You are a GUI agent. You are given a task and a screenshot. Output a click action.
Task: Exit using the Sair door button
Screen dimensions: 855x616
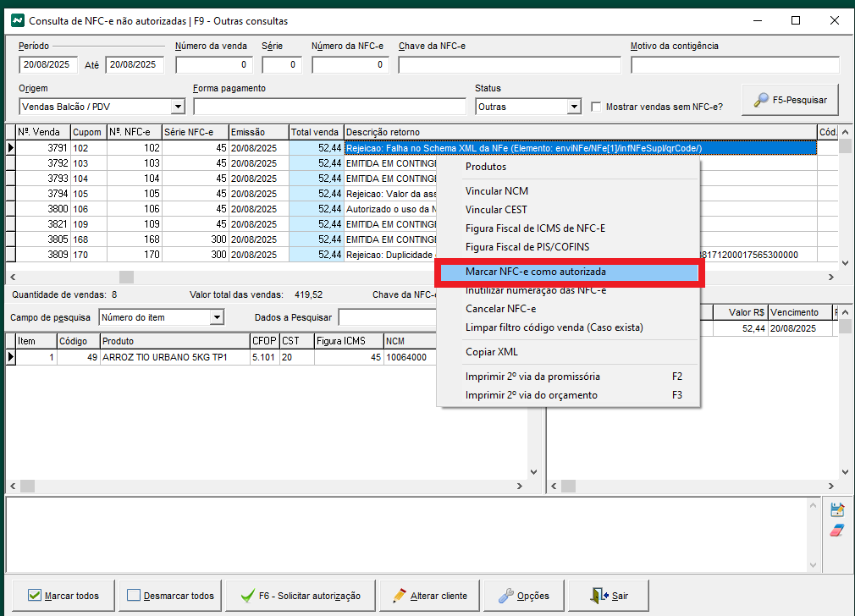[x=610, y=596]
